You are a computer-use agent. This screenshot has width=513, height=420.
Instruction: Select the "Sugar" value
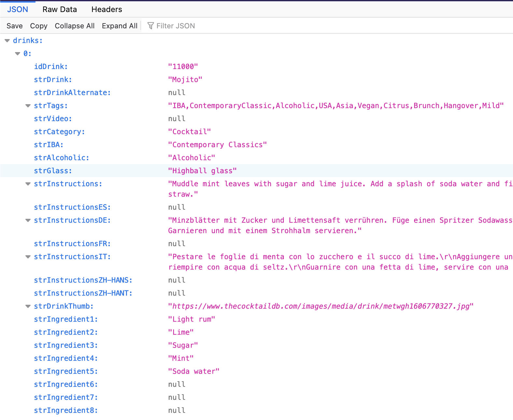coord(183,345)
